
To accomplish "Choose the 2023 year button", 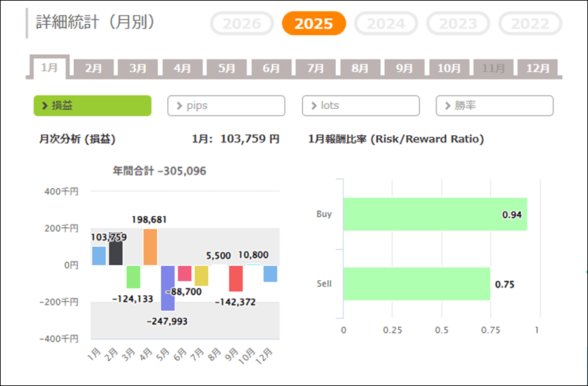I will pos(457,24).
